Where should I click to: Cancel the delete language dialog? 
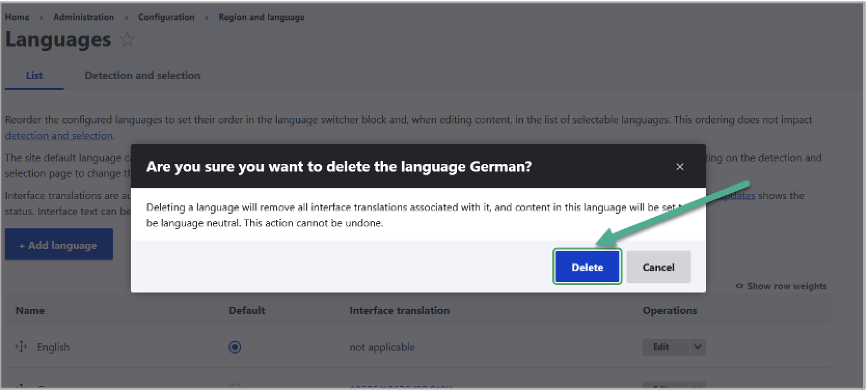coord(658,267)
